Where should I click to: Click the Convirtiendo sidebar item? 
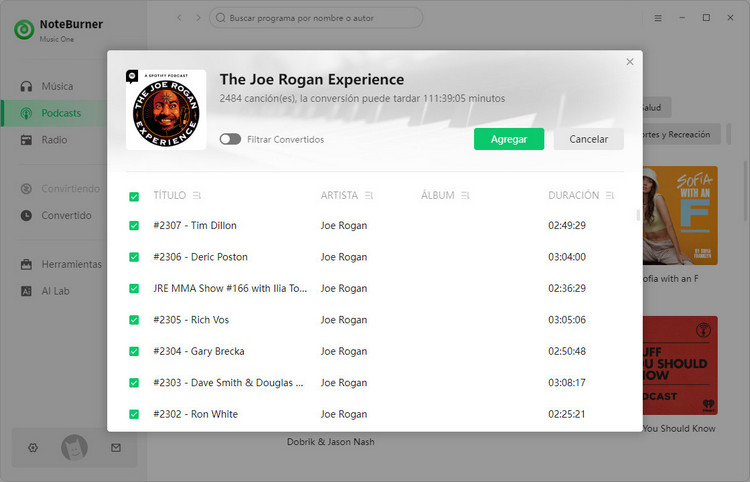pyautogui.click(x=55, y=189)
